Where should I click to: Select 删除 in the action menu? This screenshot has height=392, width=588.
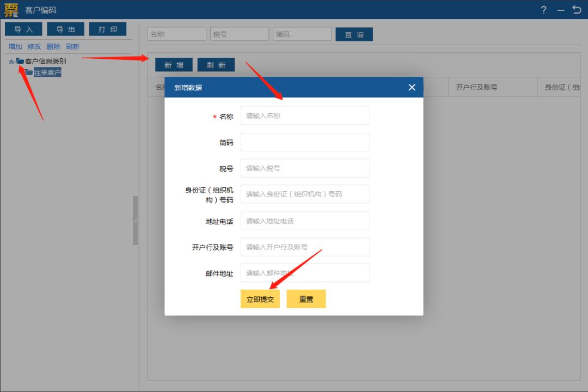pyautogui.click(x=53, y=46)
